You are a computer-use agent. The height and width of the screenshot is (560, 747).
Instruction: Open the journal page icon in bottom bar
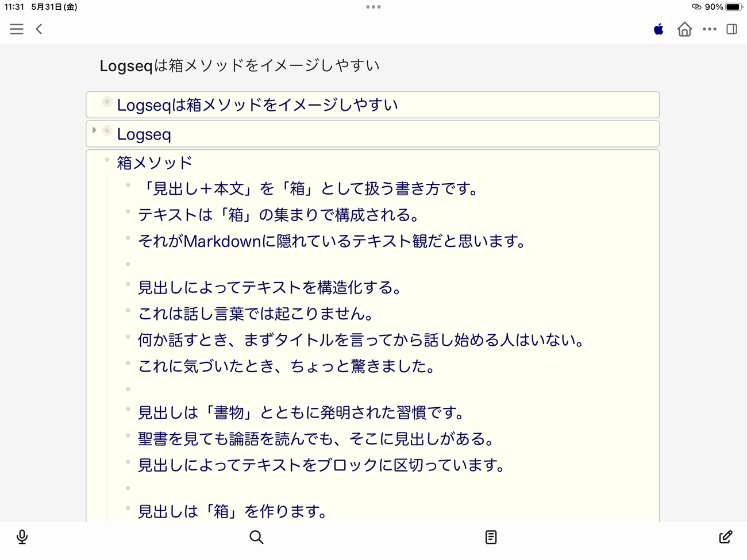point(491,537)
